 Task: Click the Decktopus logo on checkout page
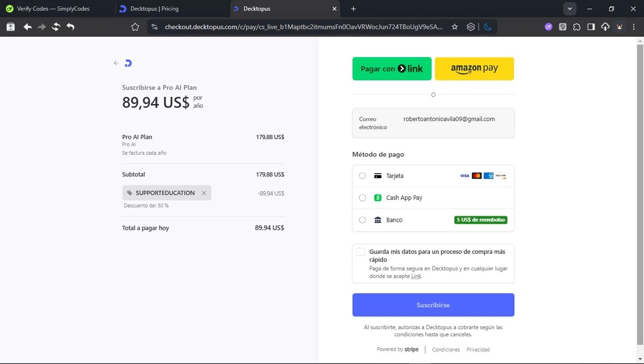pyautogui.click(x=128, y=63)
